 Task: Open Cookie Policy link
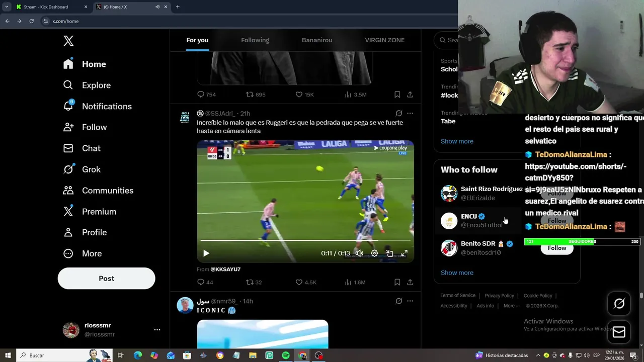pos(538,296)
